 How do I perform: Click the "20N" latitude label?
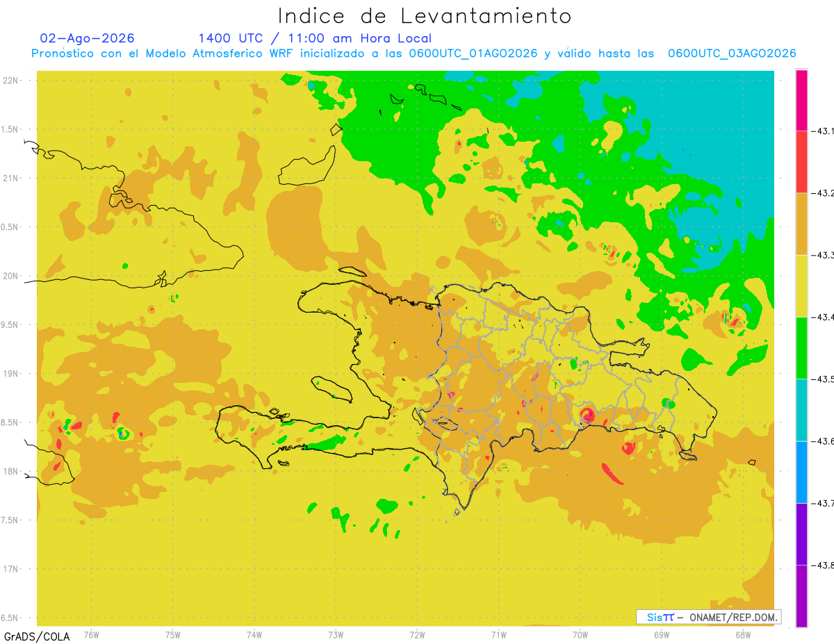click(x=12, y=276)
